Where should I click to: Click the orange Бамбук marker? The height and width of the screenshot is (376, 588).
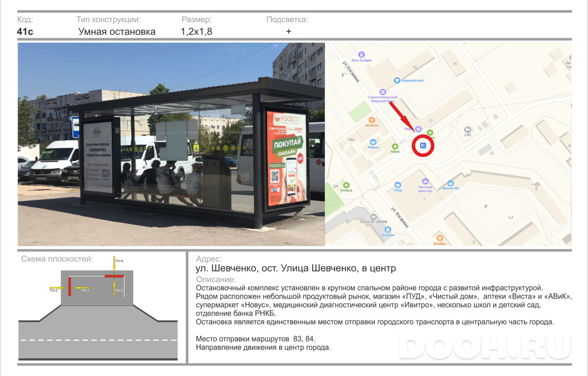(440, 237)
